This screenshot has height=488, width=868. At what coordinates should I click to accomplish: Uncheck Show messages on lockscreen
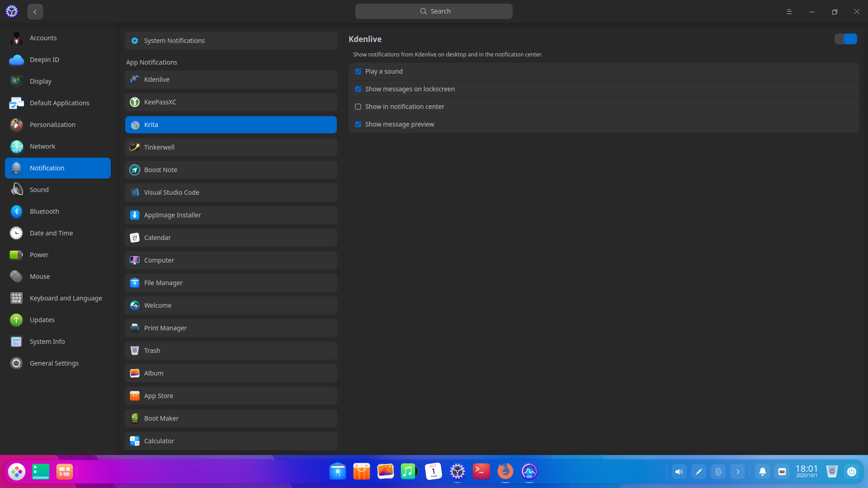[x=359, y=89]
